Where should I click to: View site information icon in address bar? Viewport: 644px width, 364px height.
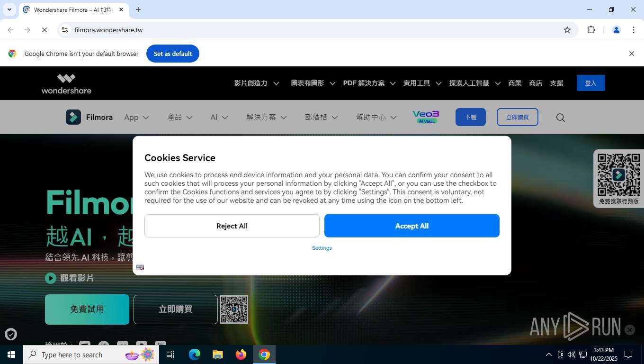[65, 30]
